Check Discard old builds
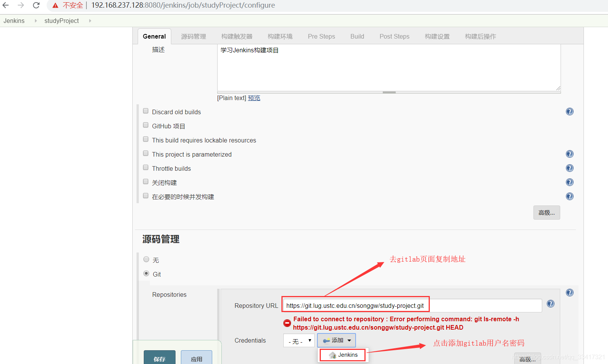This screenshot has width=608, height=364. point(146,111)
